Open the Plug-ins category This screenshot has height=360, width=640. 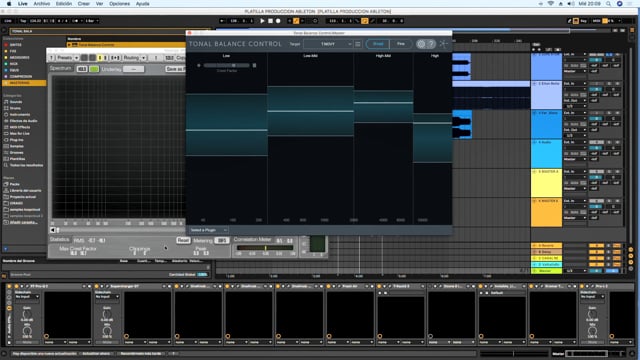point(17,140)
